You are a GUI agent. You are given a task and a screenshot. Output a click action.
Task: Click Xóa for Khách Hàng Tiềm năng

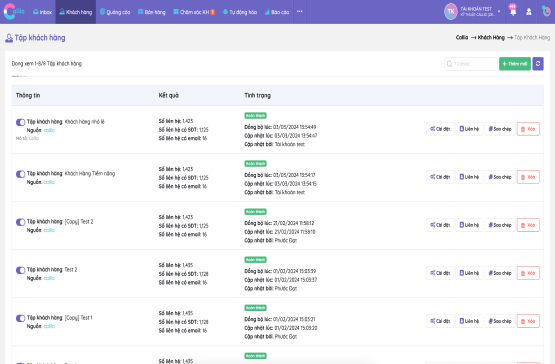tap(528, 177)
